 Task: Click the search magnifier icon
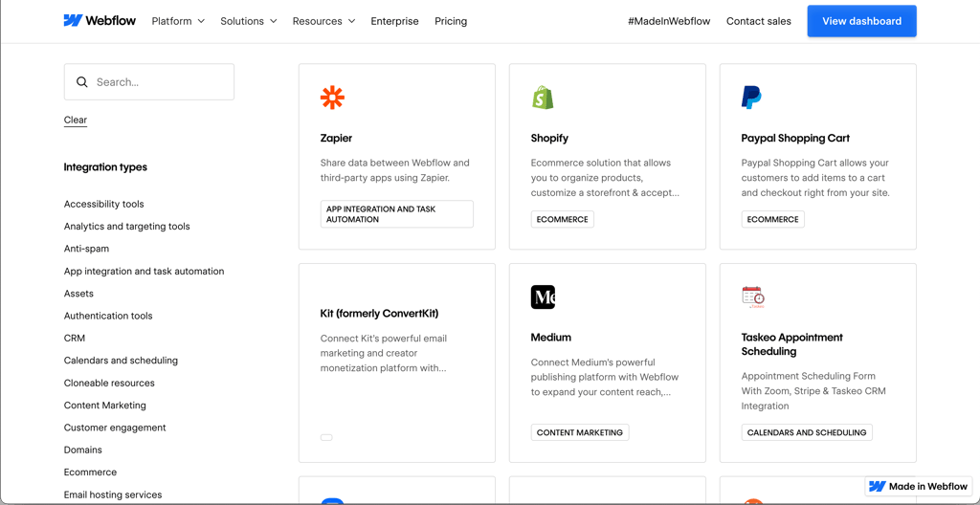(x=82, y=82)
